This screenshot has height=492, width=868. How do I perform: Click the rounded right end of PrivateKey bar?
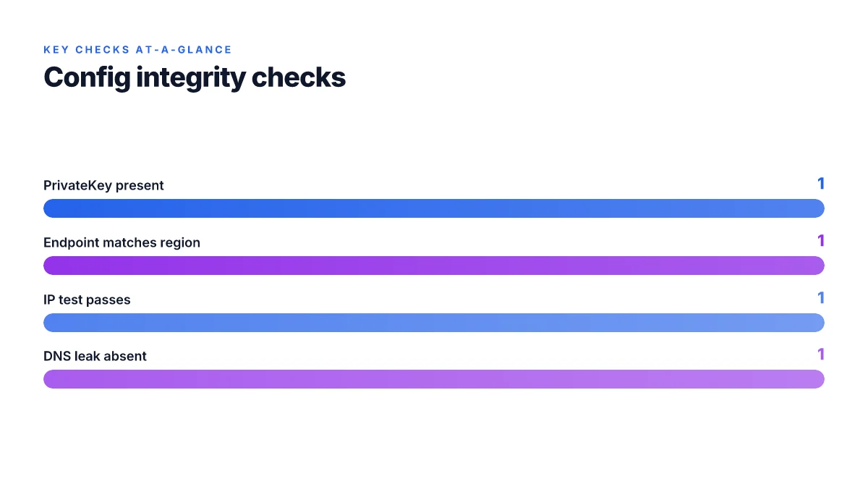pos(817,208)
